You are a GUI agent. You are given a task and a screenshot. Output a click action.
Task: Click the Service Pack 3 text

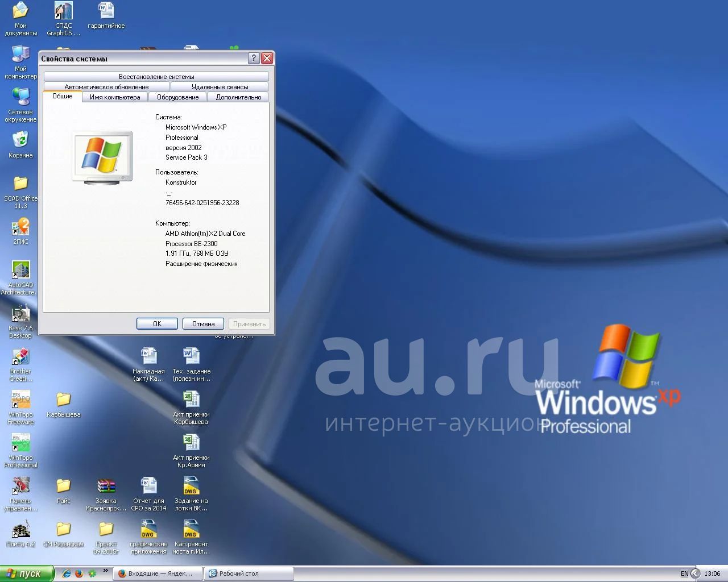186,157
